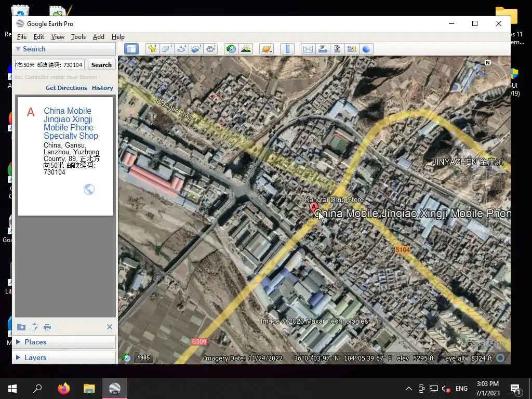Select the Add Path tool
Viewport: 532px width, 399px height.
click(x=181, y=49)
